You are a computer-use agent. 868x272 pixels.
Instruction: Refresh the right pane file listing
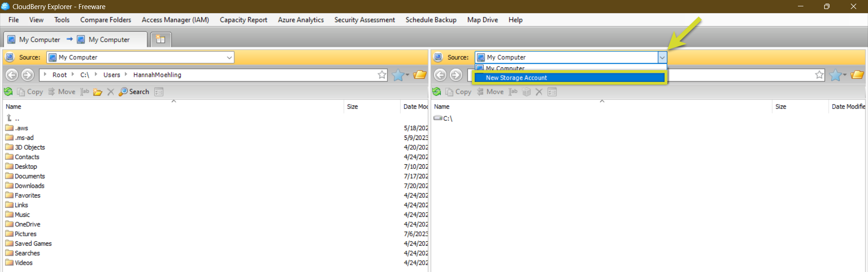pos(437,91)
